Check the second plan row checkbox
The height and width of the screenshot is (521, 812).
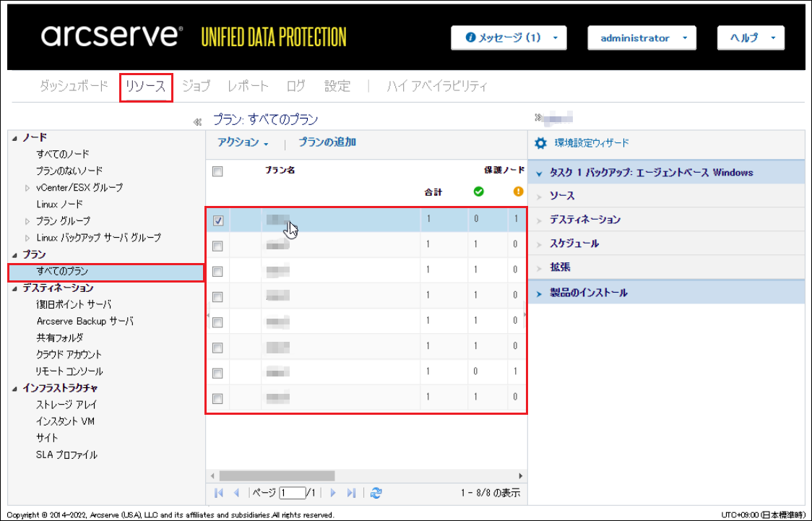217,246
